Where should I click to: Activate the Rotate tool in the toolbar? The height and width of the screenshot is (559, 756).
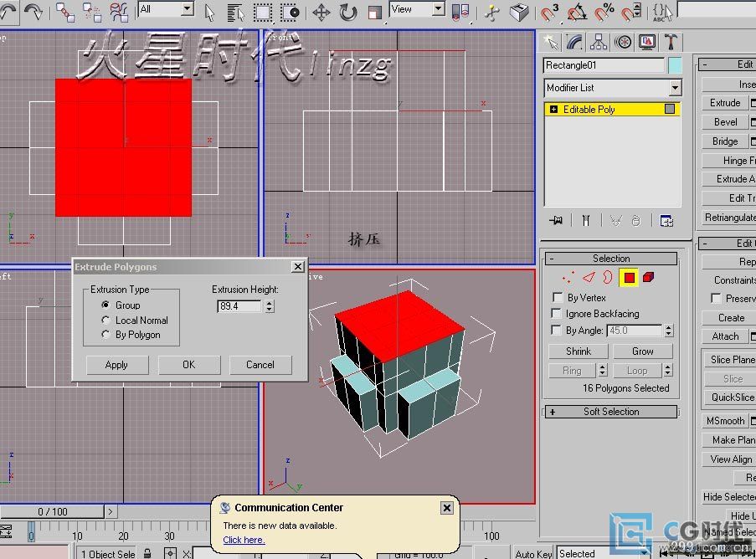click(x=348, y=12)
